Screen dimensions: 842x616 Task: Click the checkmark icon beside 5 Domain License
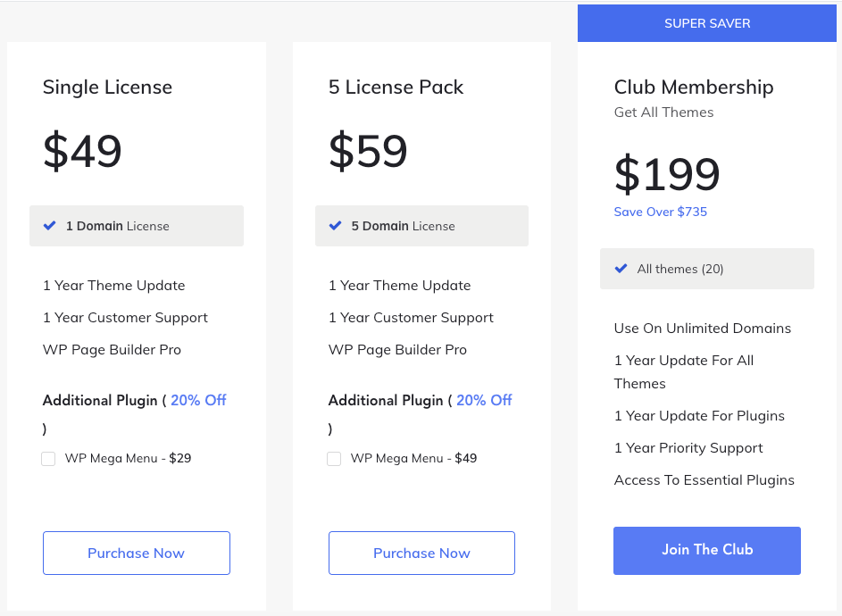335,226
